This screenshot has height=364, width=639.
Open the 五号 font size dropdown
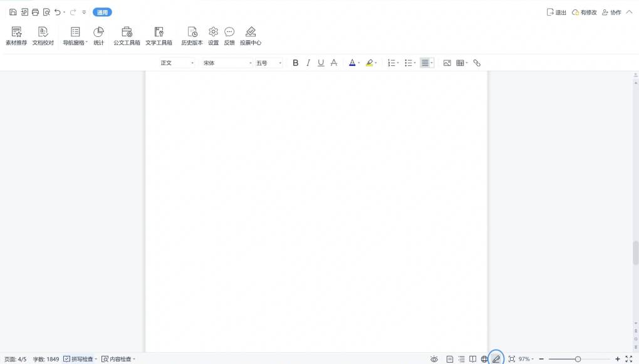266,63
